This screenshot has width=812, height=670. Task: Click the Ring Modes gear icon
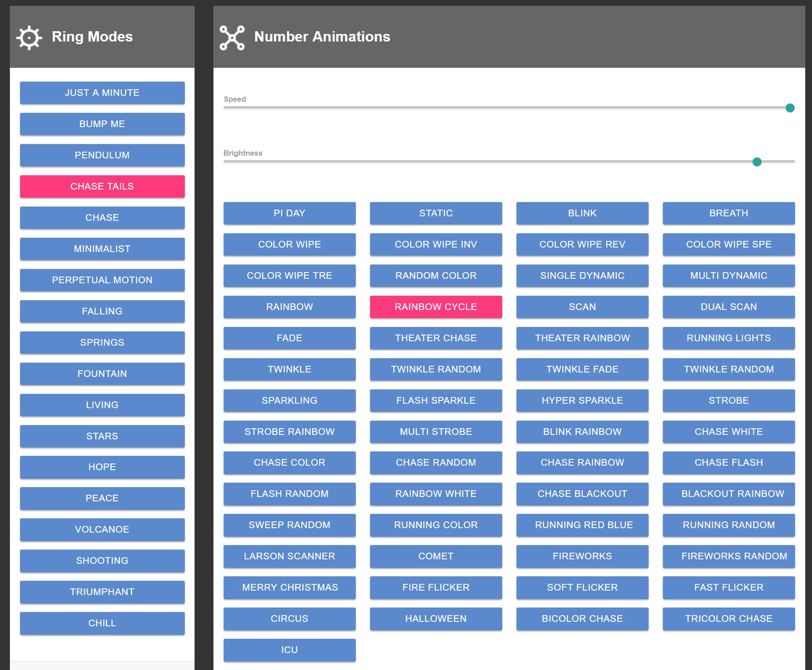pyautogui.click(x=29, y=37)
